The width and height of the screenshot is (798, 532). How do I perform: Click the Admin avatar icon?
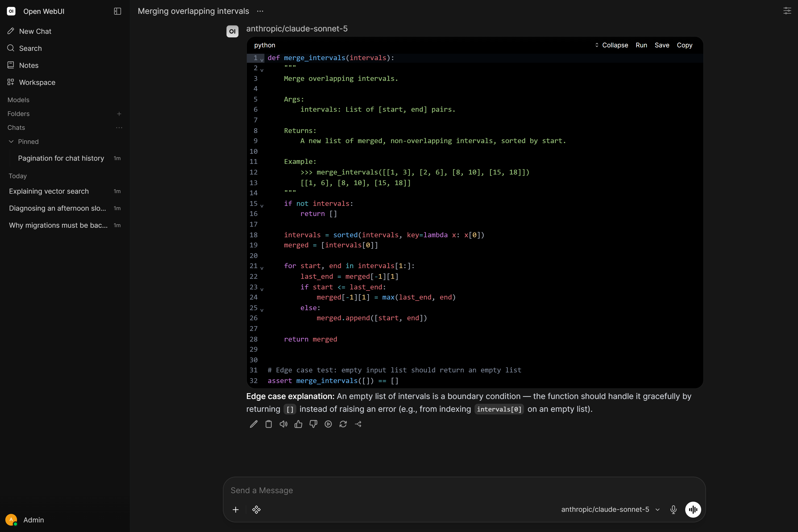[11, 520]
